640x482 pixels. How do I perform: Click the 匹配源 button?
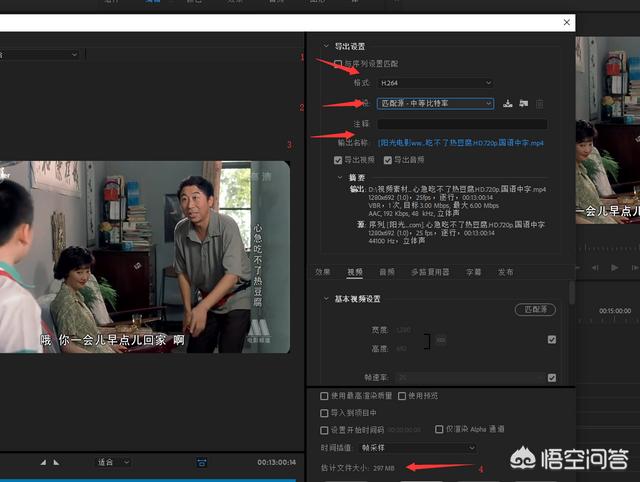click(x=535, y=310)
